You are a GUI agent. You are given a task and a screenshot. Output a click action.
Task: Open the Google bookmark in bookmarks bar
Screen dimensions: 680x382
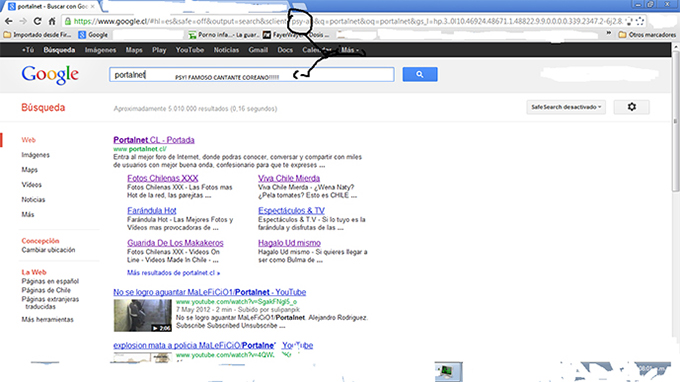coord(93,35)
